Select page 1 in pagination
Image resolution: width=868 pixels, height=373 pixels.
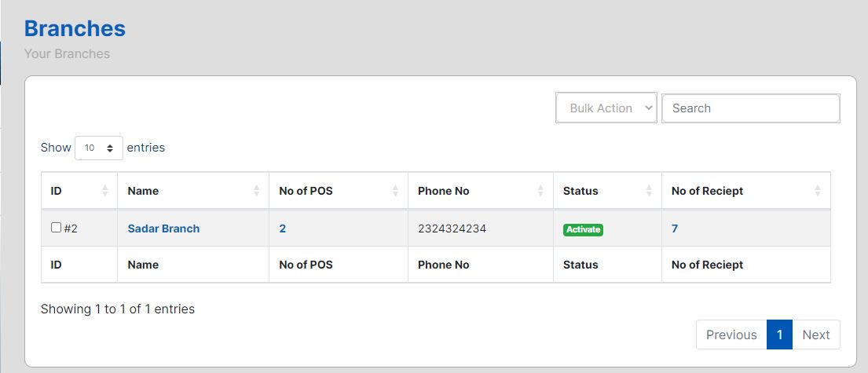779,335
